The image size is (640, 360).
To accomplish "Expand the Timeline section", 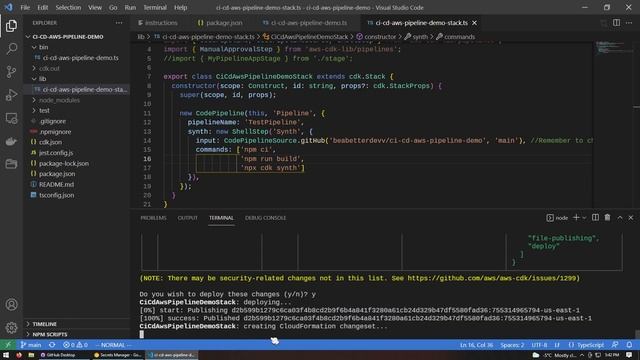I will tap(76, 324).
